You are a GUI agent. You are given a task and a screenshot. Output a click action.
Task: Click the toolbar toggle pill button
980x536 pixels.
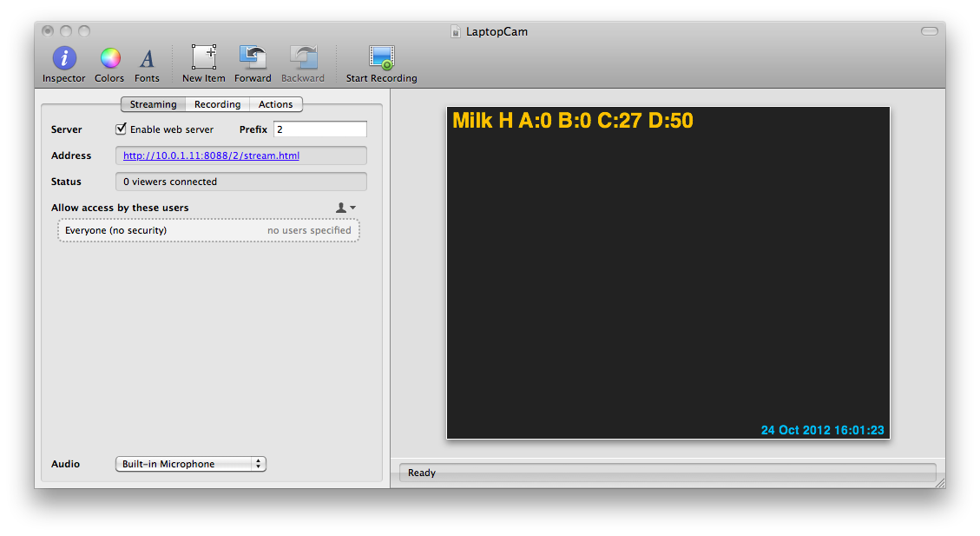tap(930, 31)
